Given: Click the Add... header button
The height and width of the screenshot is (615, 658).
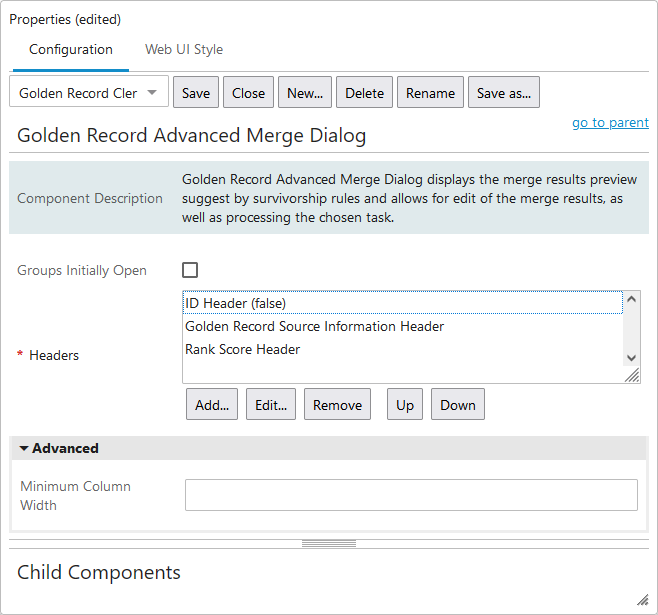Looking at the screenshot, I should [212, 405].
